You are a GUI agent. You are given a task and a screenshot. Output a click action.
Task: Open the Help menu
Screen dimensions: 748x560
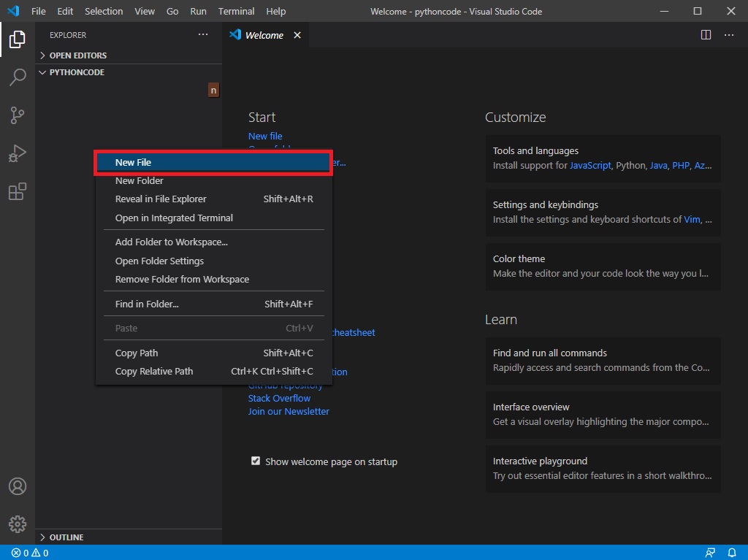coord(275,11)
